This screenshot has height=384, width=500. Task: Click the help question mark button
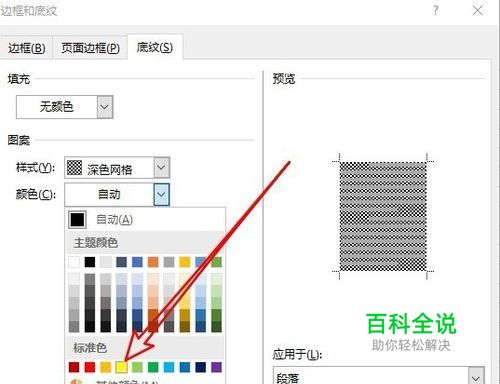pos(435,11)
